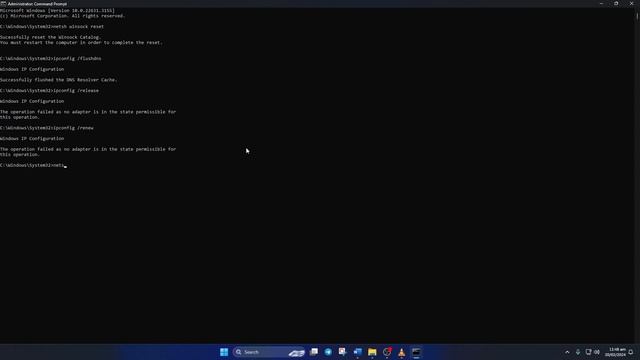This screenshot has height=360, width=640.
Task: Click 'Successfully reset the Winsock Catalog' line
Action: tap(50, 37)
